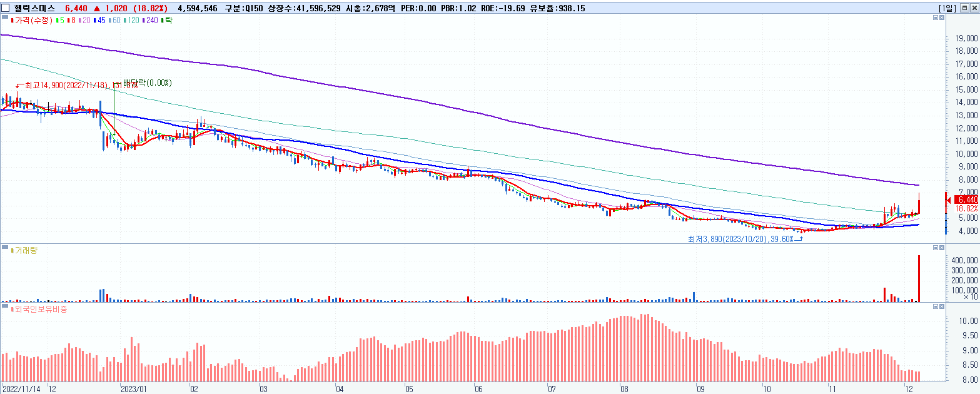Screen dimensions: 980x394
Task: Click the 09 month label on date axis
Action: coord(700,388)
